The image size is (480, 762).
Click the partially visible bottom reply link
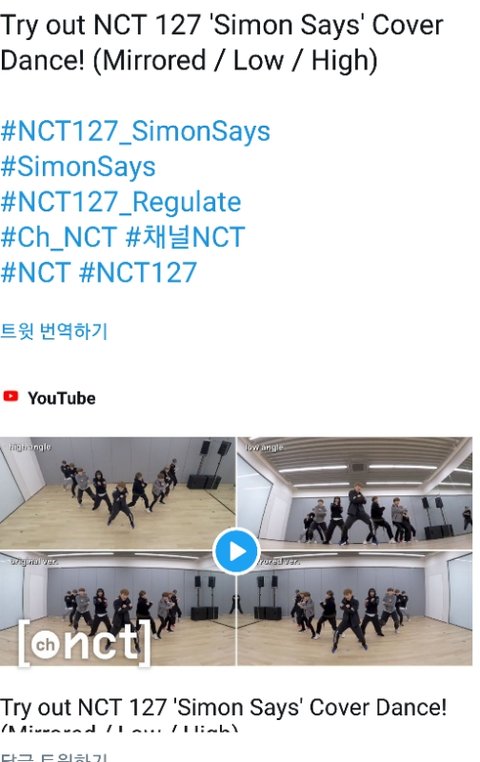coord(53,757)
